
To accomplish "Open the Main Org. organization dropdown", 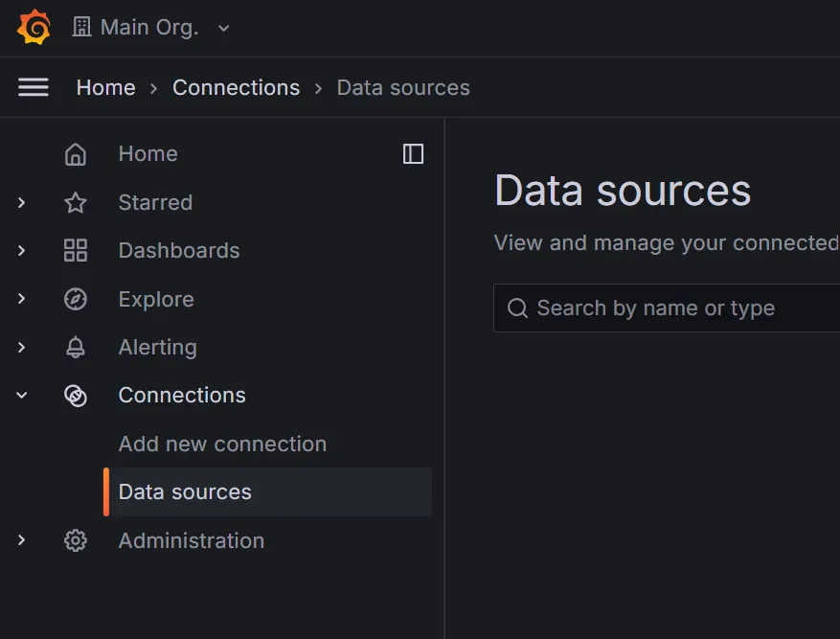I will [151, 28].
